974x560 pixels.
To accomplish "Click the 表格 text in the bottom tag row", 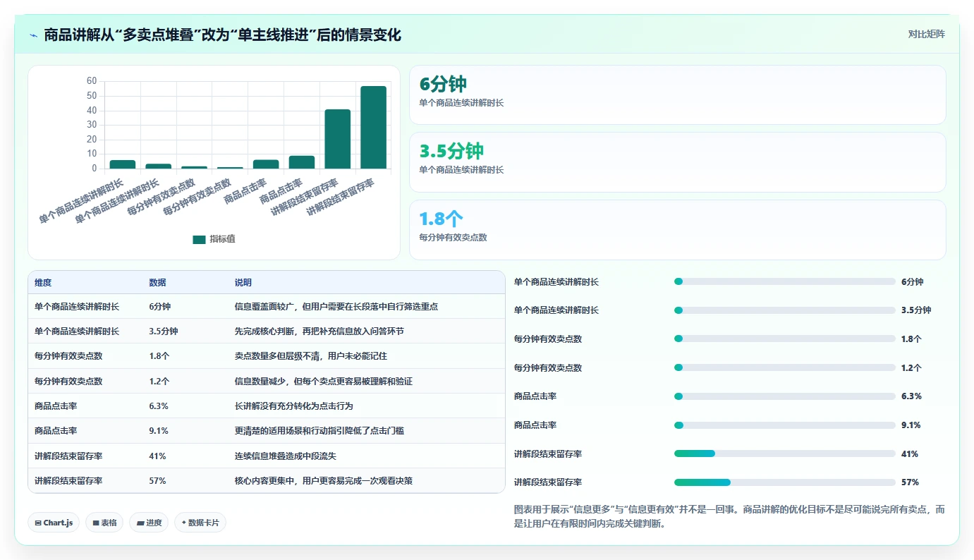I will click(x=109, y=523).
